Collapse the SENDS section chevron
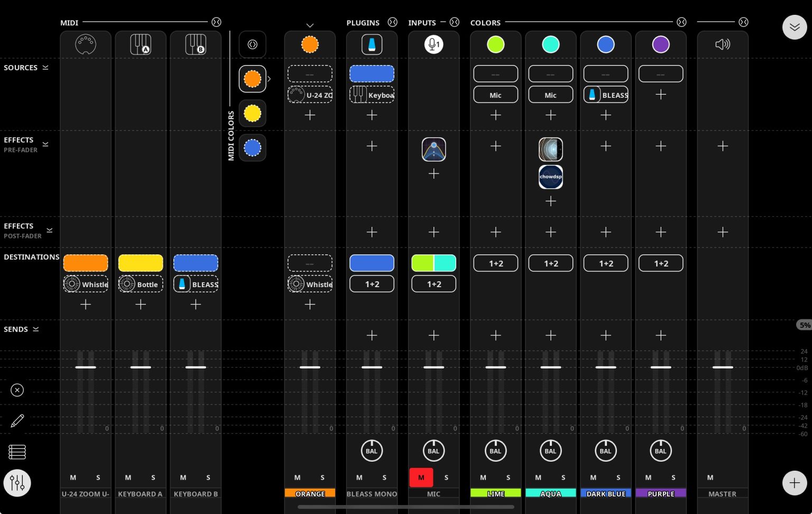This screenshot has width=812, height=514. (35, 329)
